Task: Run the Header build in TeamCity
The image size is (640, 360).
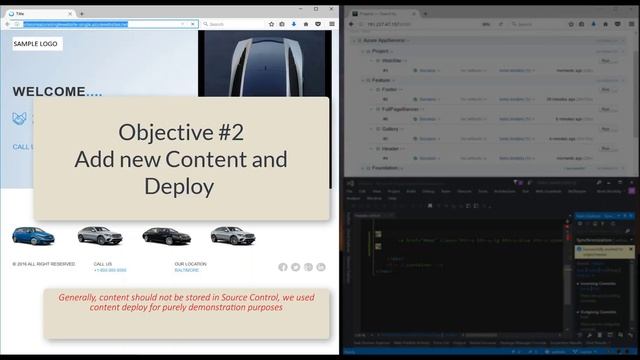Action: (x=606, y=149)
